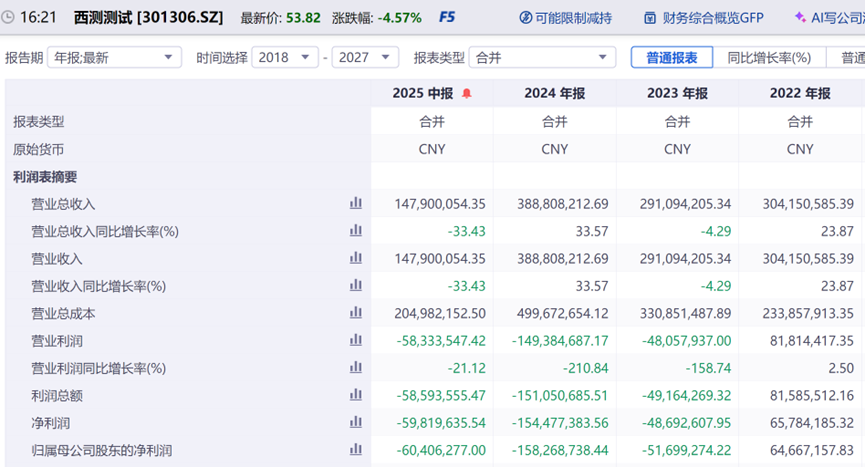The image size is (865, 467).
Task: Expand the end year dropdown showing 2027
Action: [365, 58]
